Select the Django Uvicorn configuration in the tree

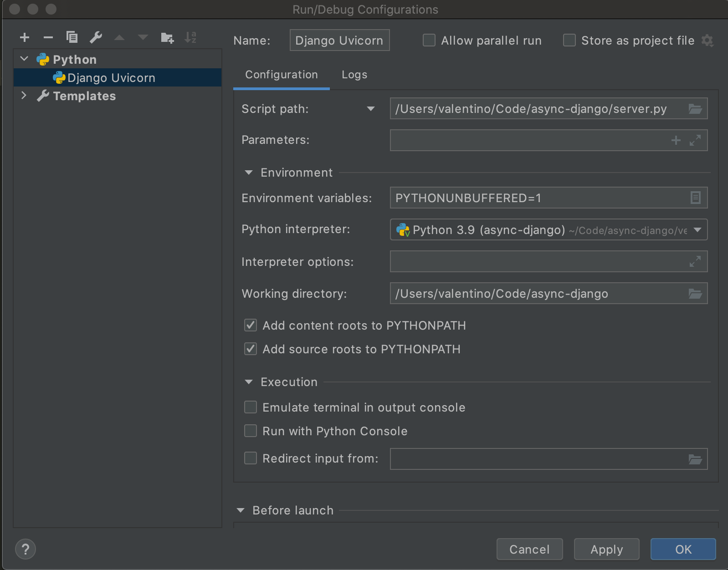click(x=118, y=77)
